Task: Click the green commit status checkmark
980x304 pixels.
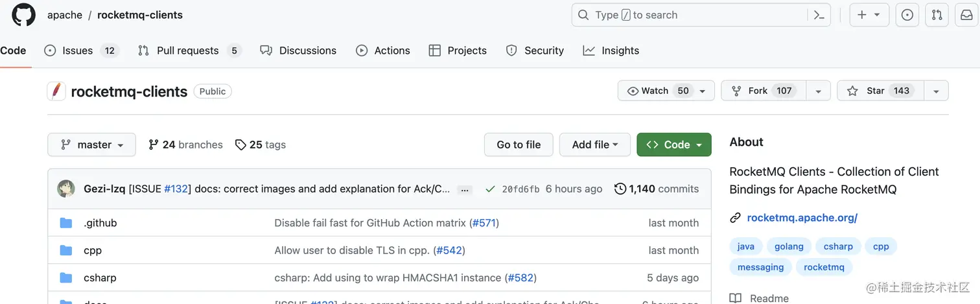Action: (x=491, y=189)
